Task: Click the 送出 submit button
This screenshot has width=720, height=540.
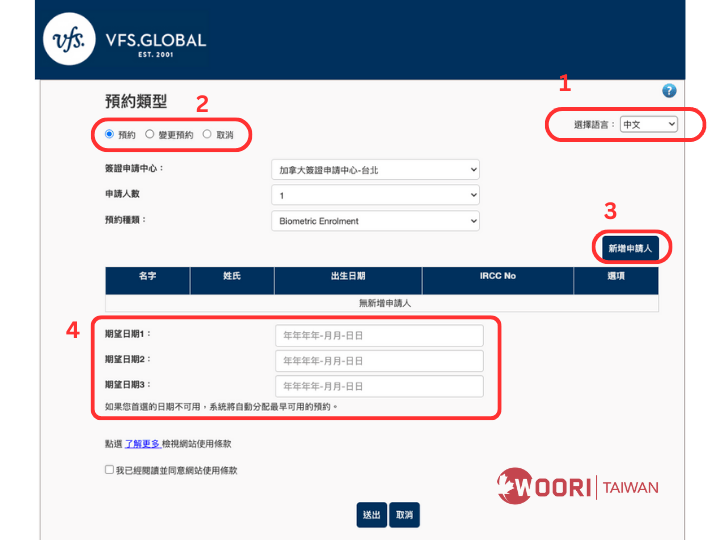Action: 371,515
